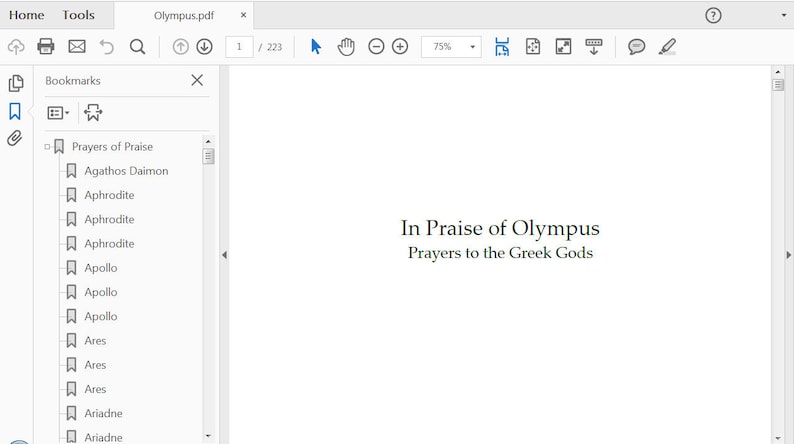Enter full screen mode
Screen dimensions: 794x444
[563, 47]
